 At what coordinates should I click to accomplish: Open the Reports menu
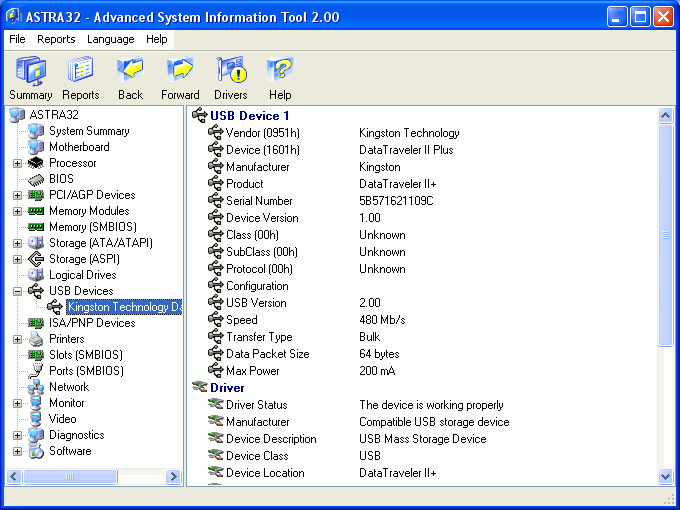coord(56,39)
